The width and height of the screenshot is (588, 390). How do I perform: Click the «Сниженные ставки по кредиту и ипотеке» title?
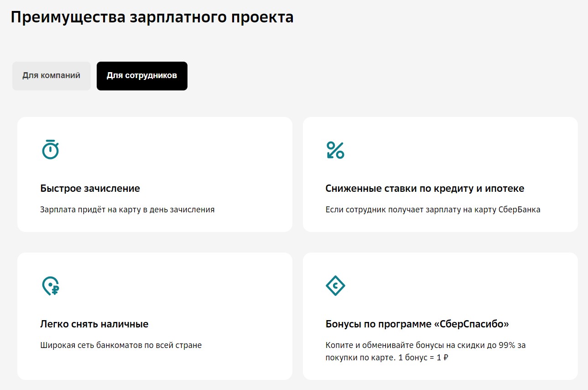click(x=425, y=188)
